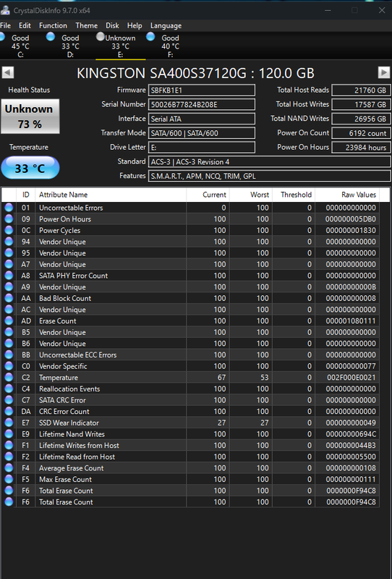Open the Disk menu
The height and width of the screenshot is (579, 392).
click(112, 25)
